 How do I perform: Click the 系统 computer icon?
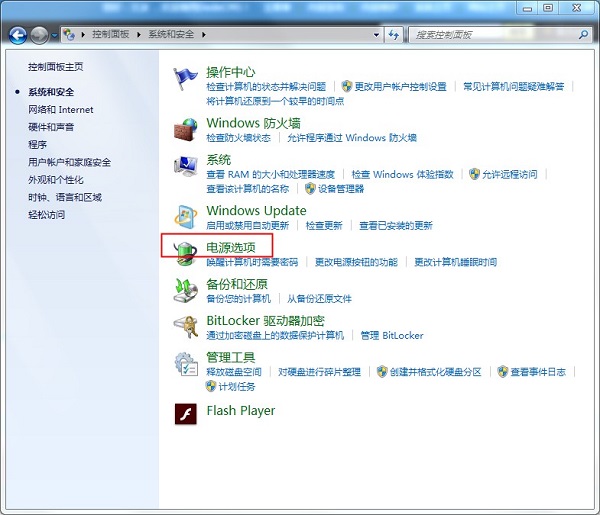pyautogui.click(x=186, y=166)
